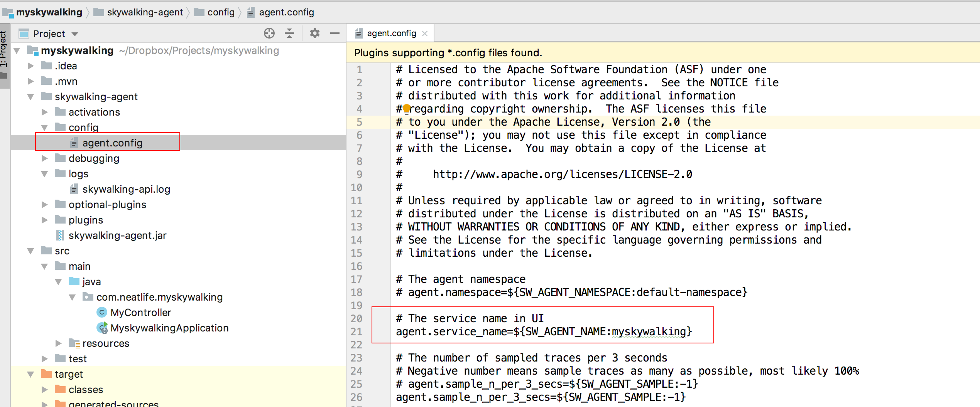
Task: Click config in the breadcrumb bar
Action: tap(221, 12)
